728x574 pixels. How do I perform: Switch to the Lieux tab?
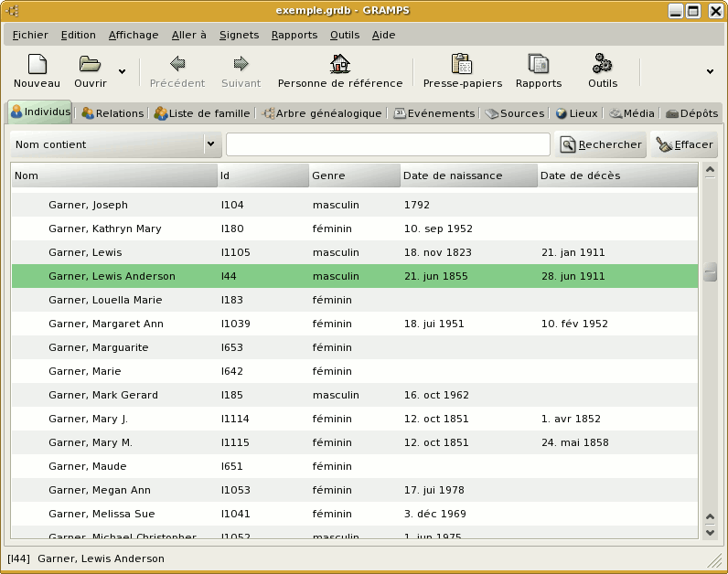(576, 113)
